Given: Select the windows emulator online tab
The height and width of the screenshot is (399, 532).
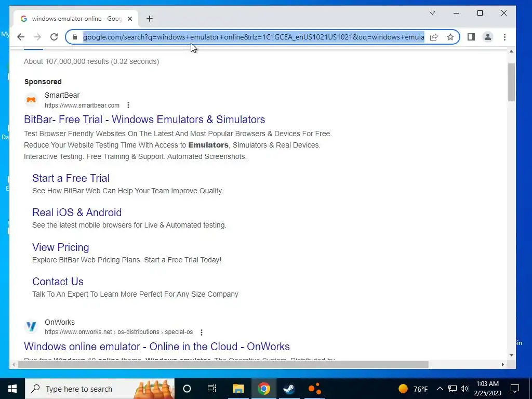Looking at the screenshot, I should pyautogui.click(x=76, y=19).
